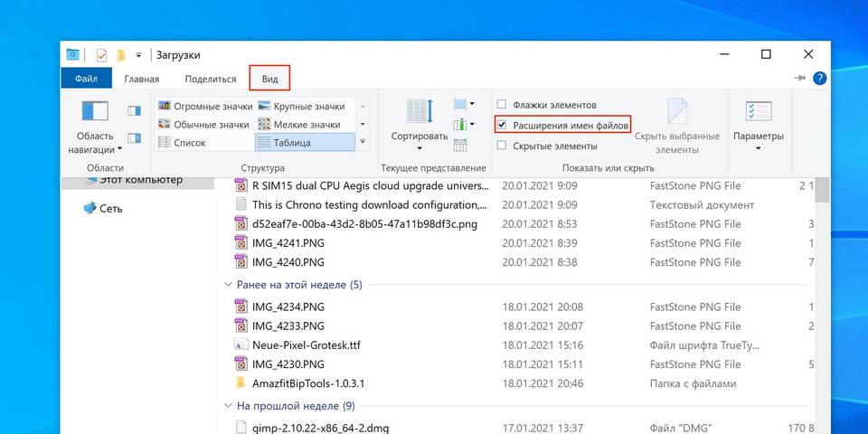Collapse the 'На прошлой неделе' group
Image resolution: width=868 pixels, height=434 pixels.
point(228,406)
